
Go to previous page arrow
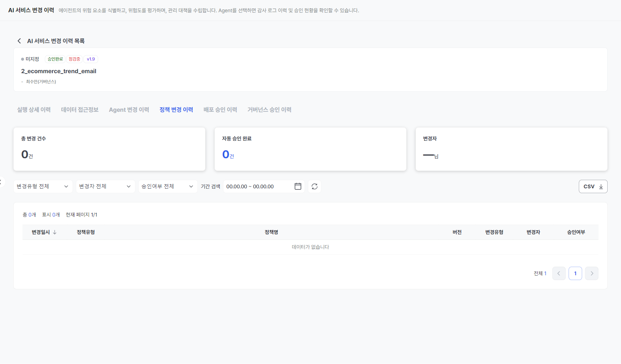click(559, 273)
